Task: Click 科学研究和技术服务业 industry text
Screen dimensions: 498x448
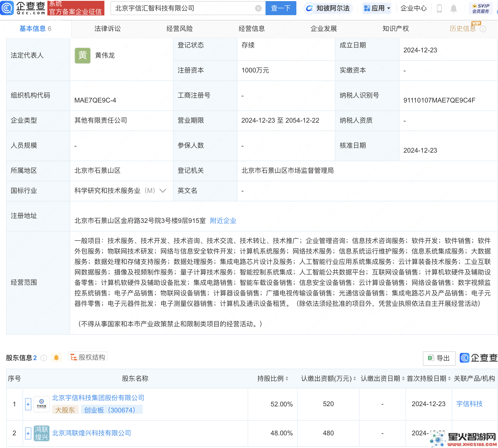Action: [x=107, y=191]
